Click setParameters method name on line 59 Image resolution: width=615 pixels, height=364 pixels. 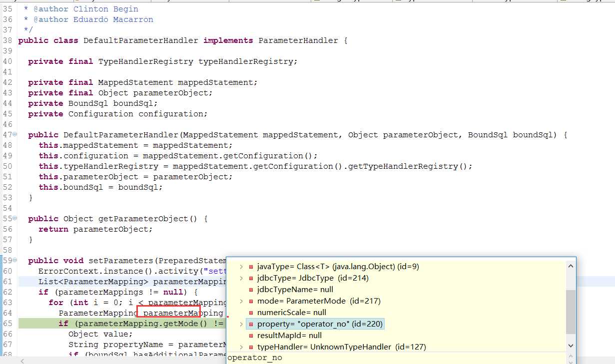point(120,261)
